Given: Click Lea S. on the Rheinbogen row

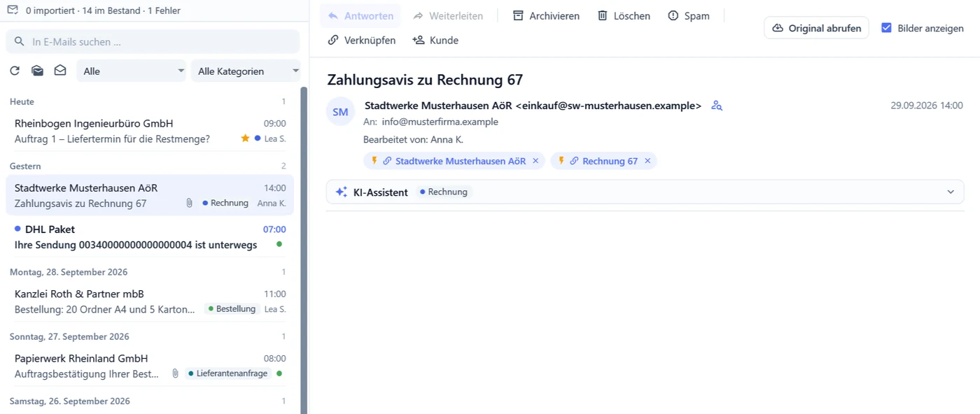Looking at the screenshot, I should pos(275,138).
